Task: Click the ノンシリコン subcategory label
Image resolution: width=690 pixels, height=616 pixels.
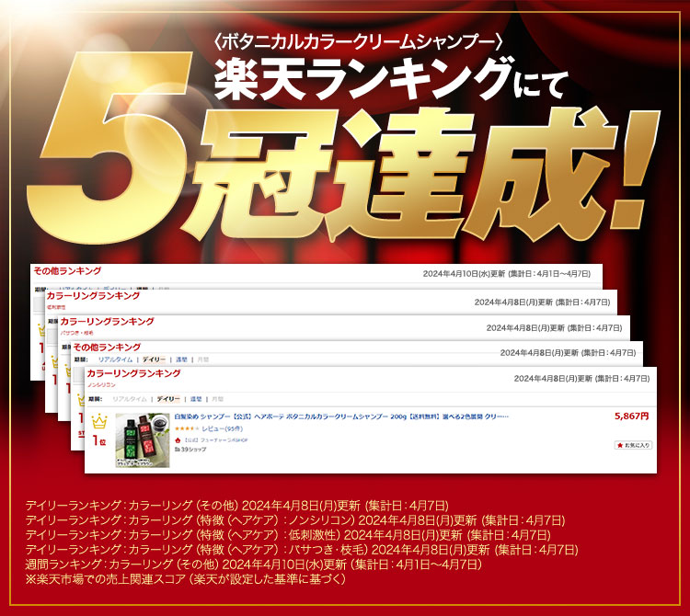Action: (101, 385)
